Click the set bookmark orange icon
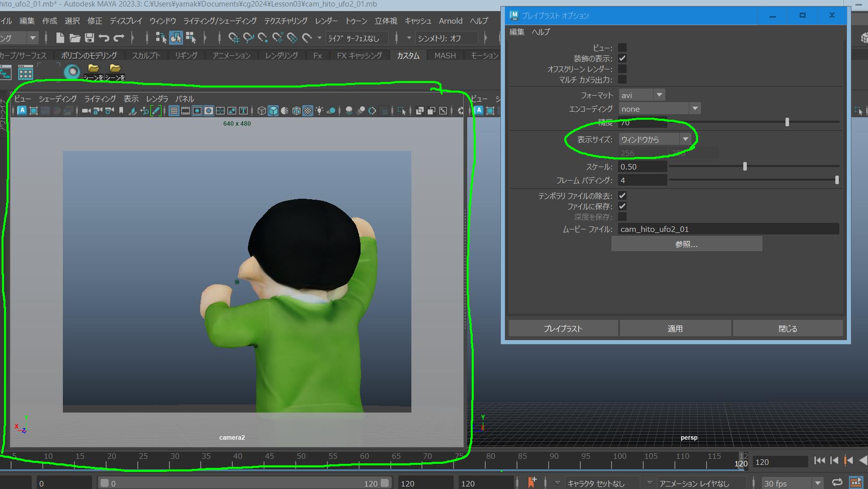This screenshot has width=868, height=489. [532, 482]
